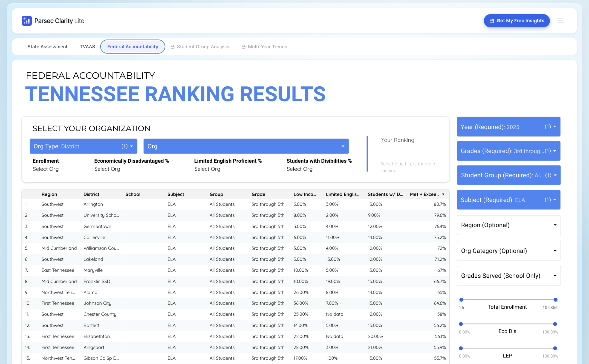Viewport: 589px width, 364px height.
Task: Expand the Grades Served (School Only) dropdown
Action: pos(508,276)
